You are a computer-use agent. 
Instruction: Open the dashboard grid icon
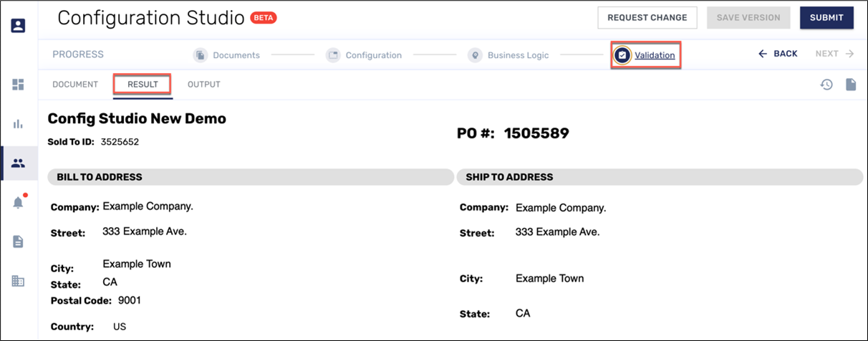coord(18,85)
